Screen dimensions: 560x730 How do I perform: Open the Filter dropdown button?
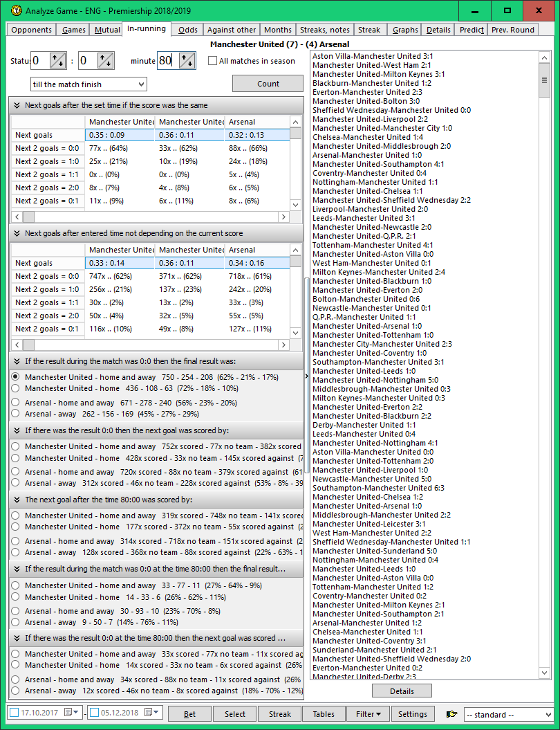[x=368, y=713]
